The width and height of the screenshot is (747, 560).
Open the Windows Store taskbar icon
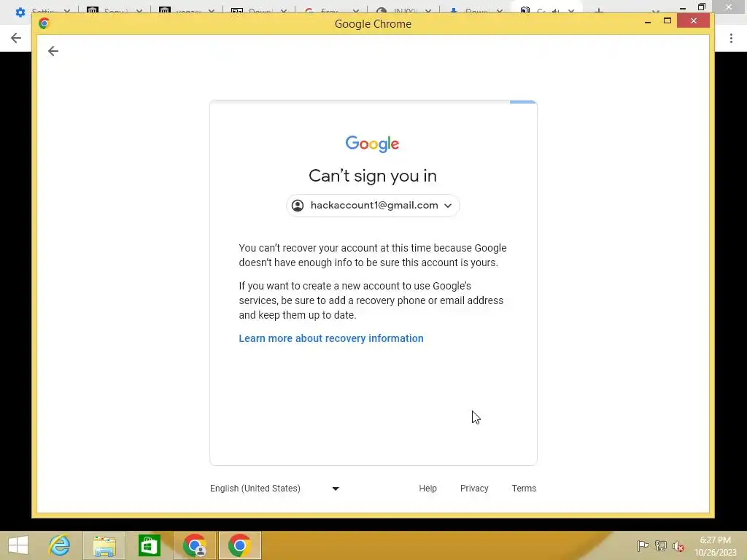(x=149, y=545)
